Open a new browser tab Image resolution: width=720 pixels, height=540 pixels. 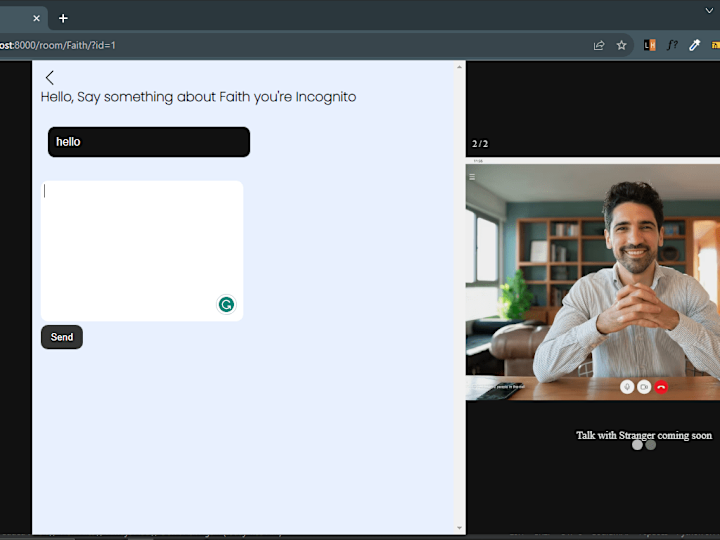point(63,18)
